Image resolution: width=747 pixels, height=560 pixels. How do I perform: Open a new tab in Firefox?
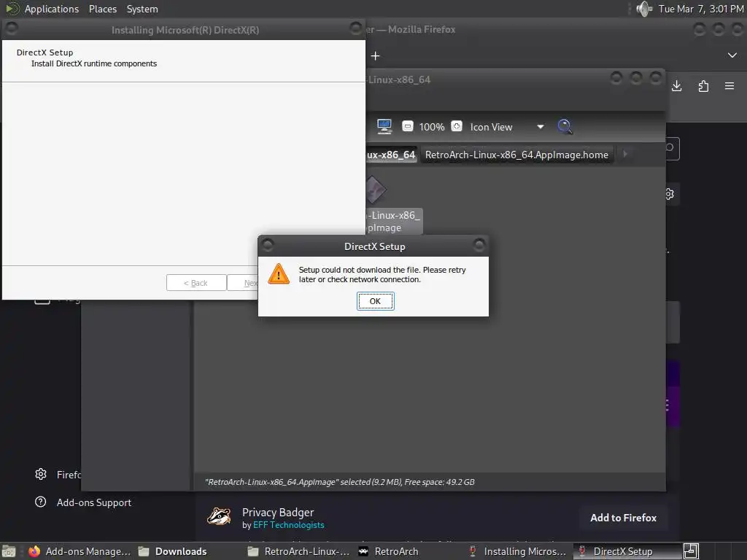click(376, 56)
